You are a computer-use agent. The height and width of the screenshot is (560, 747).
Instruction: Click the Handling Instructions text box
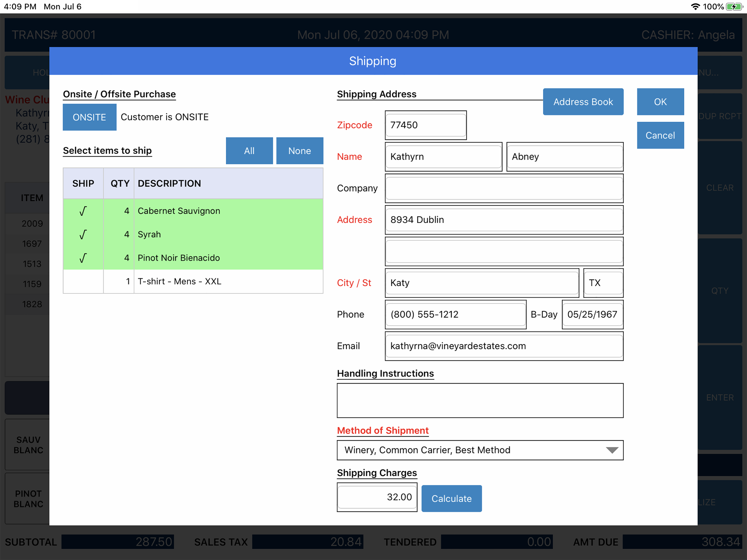[480, 400]
